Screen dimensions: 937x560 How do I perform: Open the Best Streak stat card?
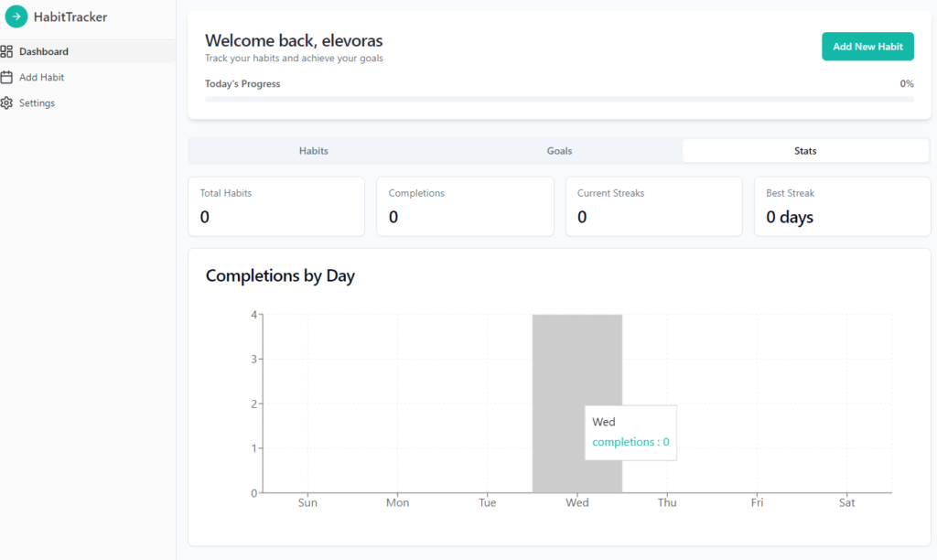coord(842,207)
